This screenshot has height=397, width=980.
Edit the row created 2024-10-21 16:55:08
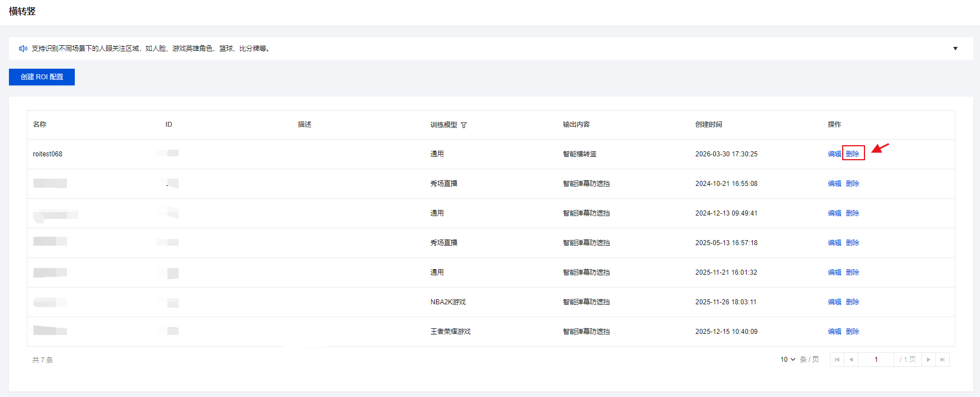click(x=834, y=184)
